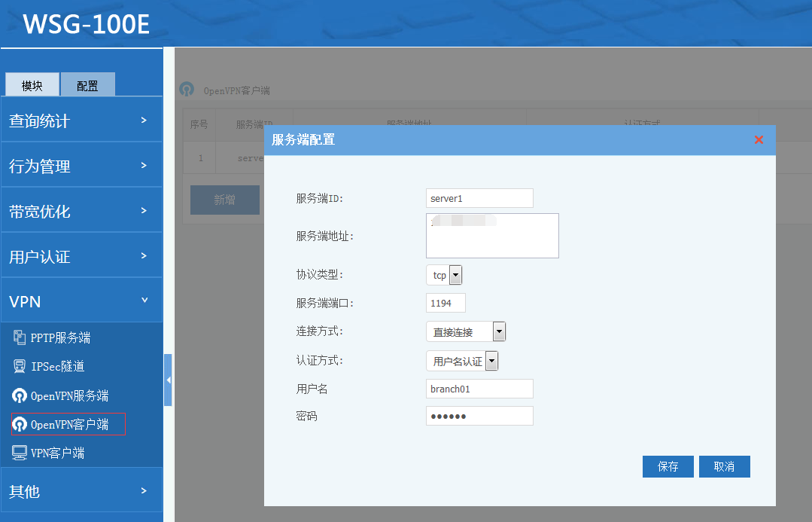Expand the 行为管理 menu section
This screenshot has width=812, height=522.
pyautogui.click(x=81, y=166)
